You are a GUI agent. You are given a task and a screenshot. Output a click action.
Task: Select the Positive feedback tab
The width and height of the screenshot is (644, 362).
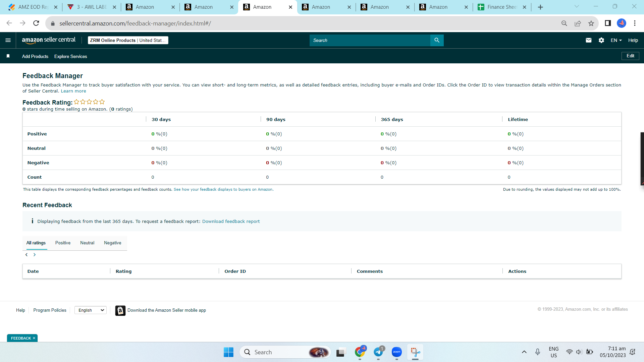tap(63, 243)
